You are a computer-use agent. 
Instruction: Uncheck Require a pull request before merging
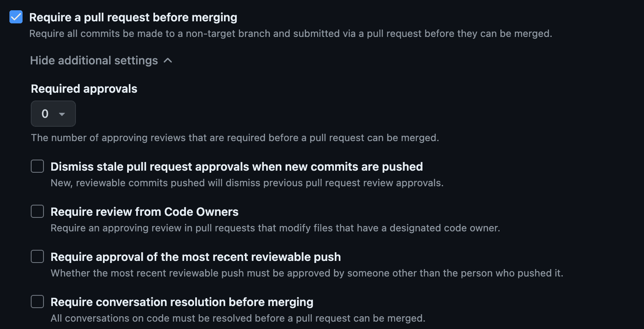pyautogui.click(x=16, y=17)
